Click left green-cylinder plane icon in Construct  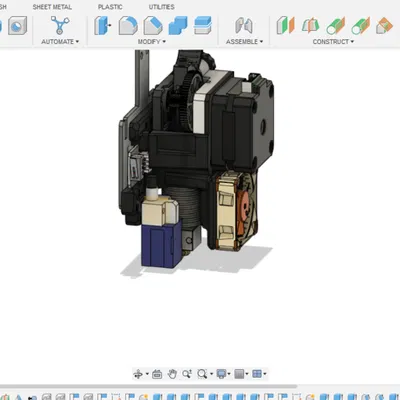click(x=335, y=25)
